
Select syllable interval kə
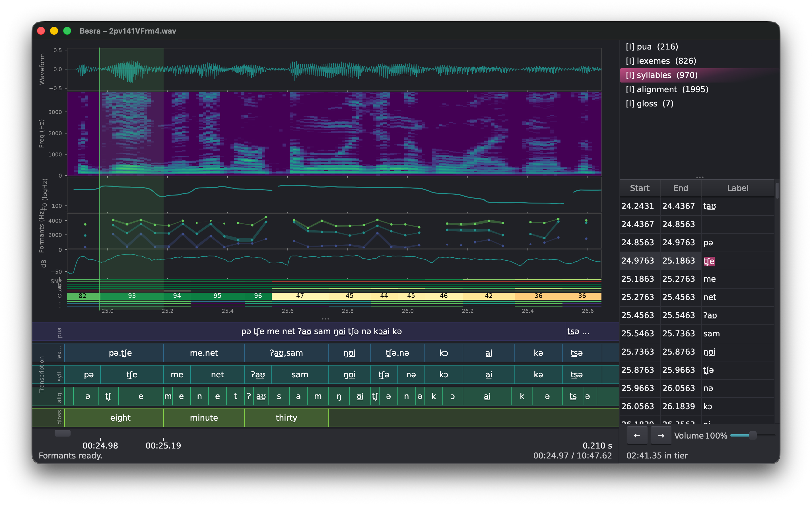[x=538, y=375]
